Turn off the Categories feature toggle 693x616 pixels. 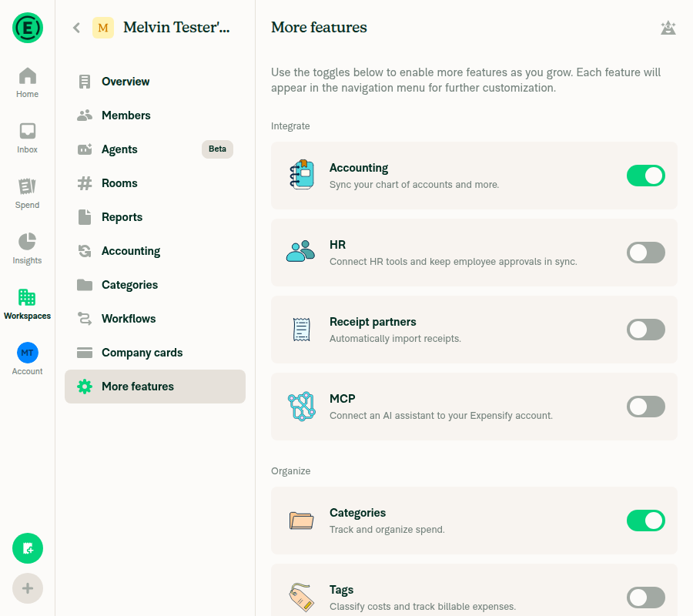pyautogui.click(x=646, y=521)
